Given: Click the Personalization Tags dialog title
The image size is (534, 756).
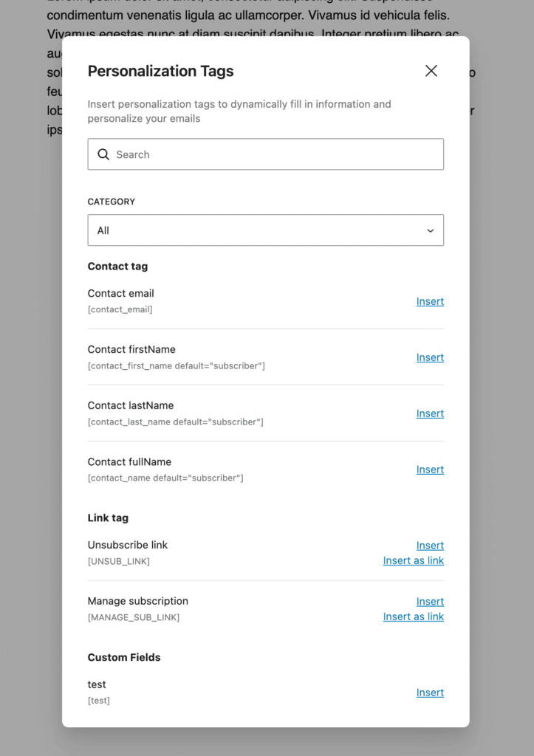Looking at the screenshot, I should 160,71.
